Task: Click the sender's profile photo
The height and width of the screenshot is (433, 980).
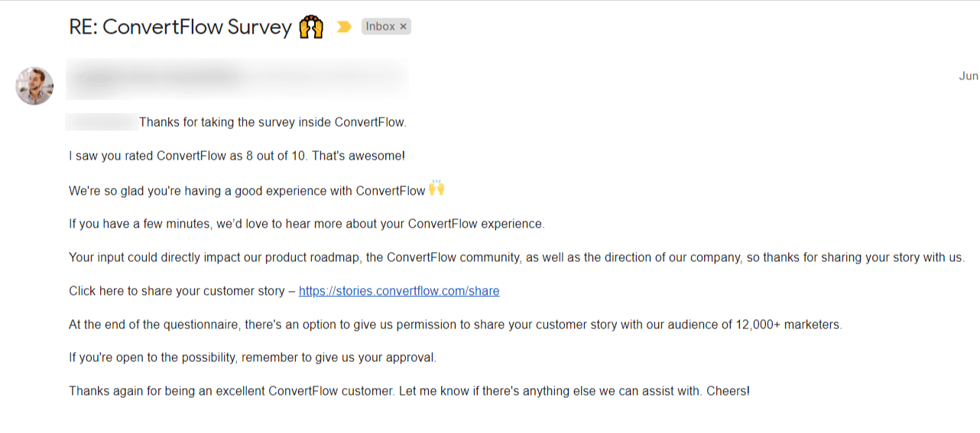Action: click(x=34, y=86)
